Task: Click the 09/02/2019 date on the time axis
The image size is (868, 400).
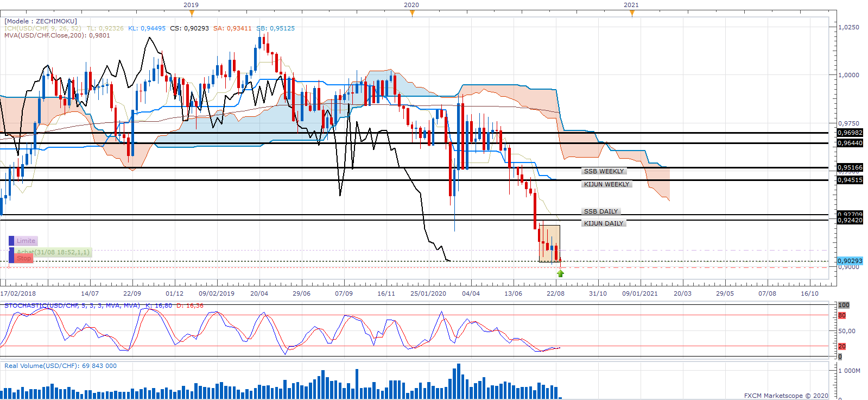Action: click(x=217, y=293)
